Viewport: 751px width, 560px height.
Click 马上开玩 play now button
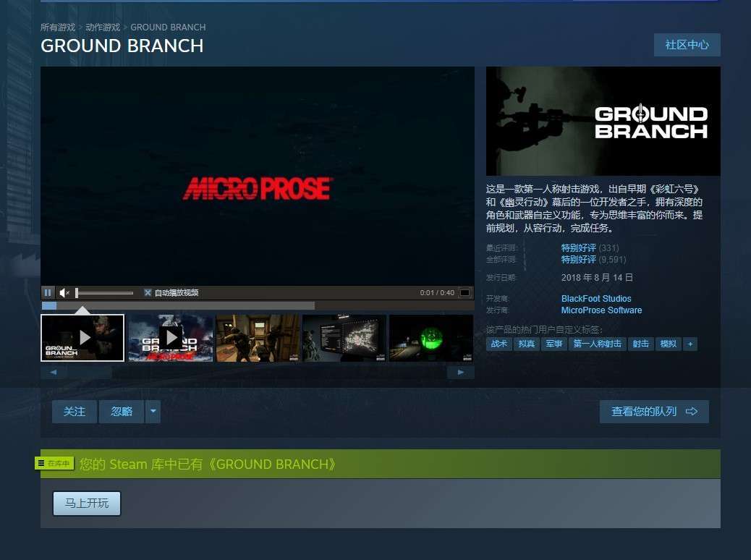(87, 503)
